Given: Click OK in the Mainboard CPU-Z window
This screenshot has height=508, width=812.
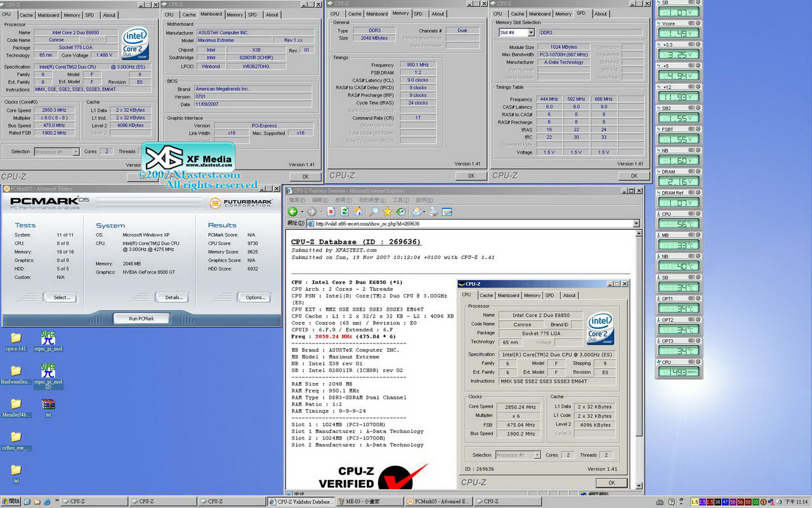Looking at the screenshot, I should pos(305,177).
